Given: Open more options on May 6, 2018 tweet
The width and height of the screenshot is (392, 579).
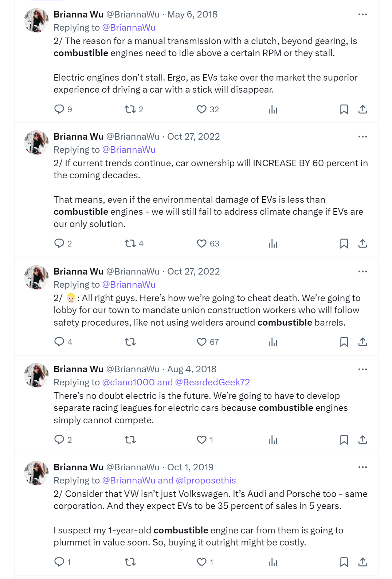Looking at the screenshot, I should point(362,15).
